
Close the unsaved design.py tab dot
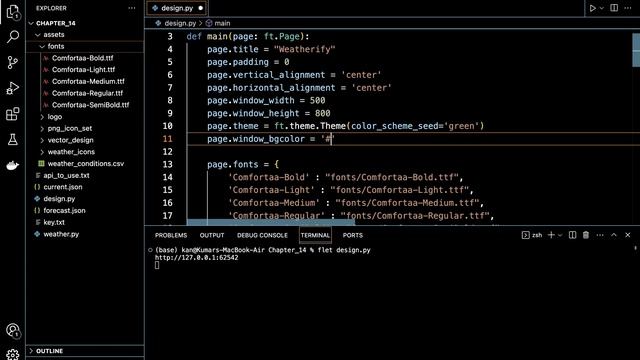point(200,8)
